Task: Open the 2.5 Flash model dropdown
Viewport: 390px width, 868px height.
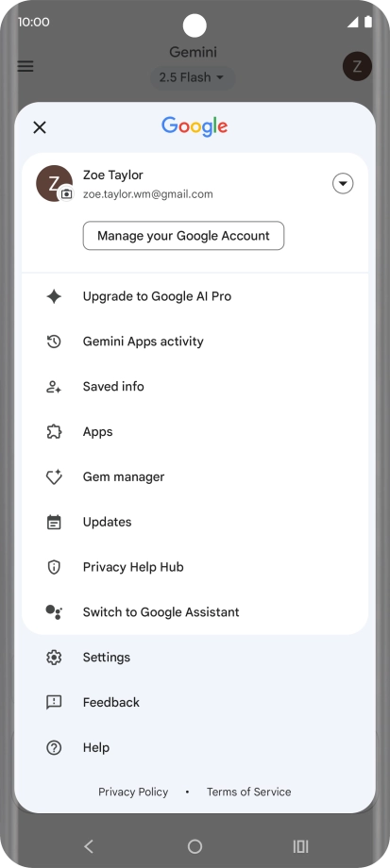Action: pos(193,77)
